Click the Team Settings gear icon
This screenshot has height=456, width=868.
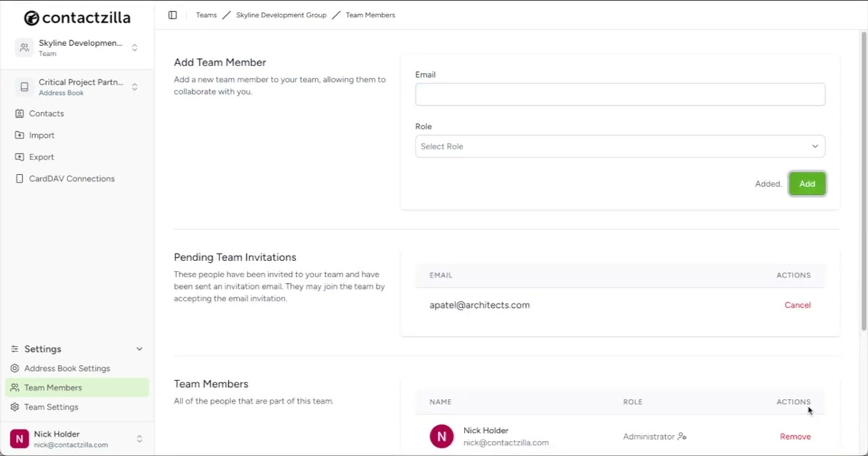tap(15, 407)
